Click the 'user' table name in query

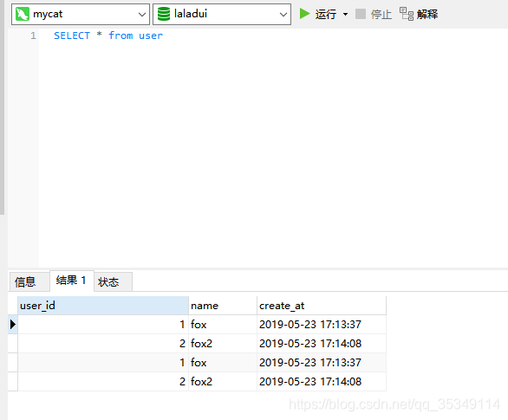pos(151,36)
